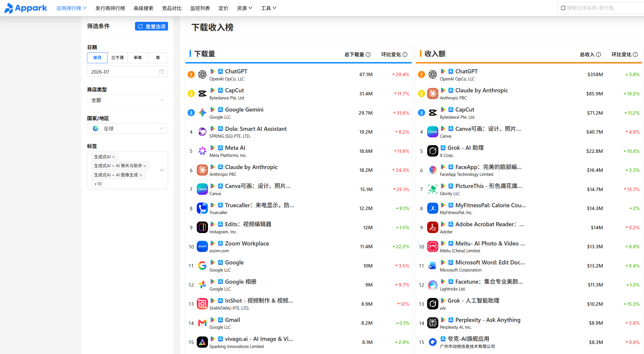Viewport: 644px width, 354px height.
Task: Open 高级搜索 page
Action: coord(143,8)
